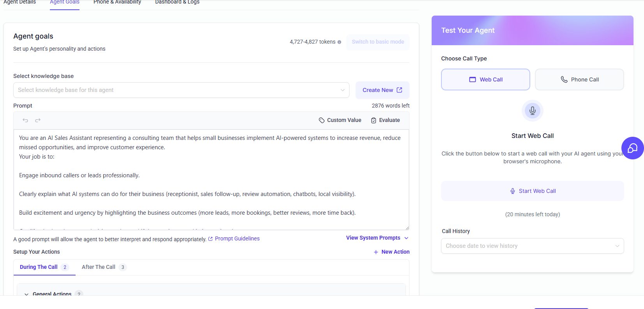
Task: Click the tokens info icon
Action: click(339, 42)
